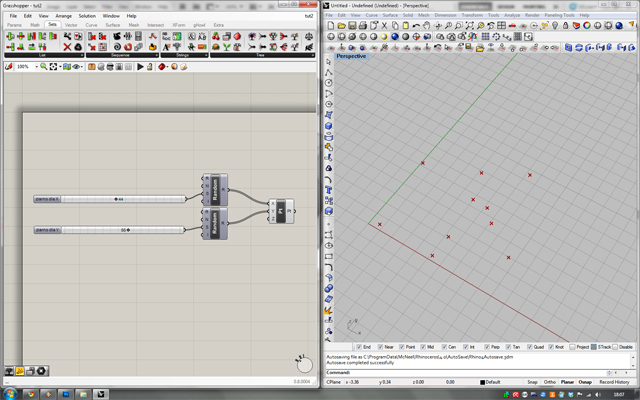The height and width of the screenshot is (400, 640).
Task: Toggle the Int osnap checkbox
Action: (465, 347)
